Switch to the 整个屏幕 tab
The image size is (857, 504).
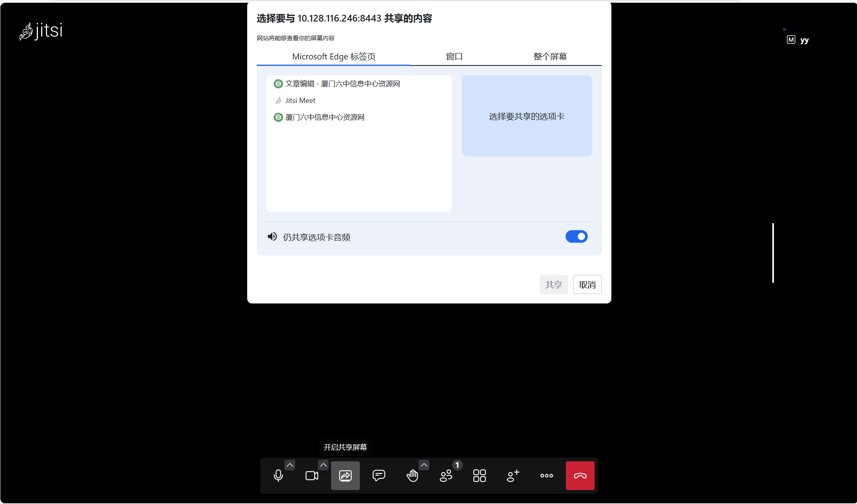[550, 57]
